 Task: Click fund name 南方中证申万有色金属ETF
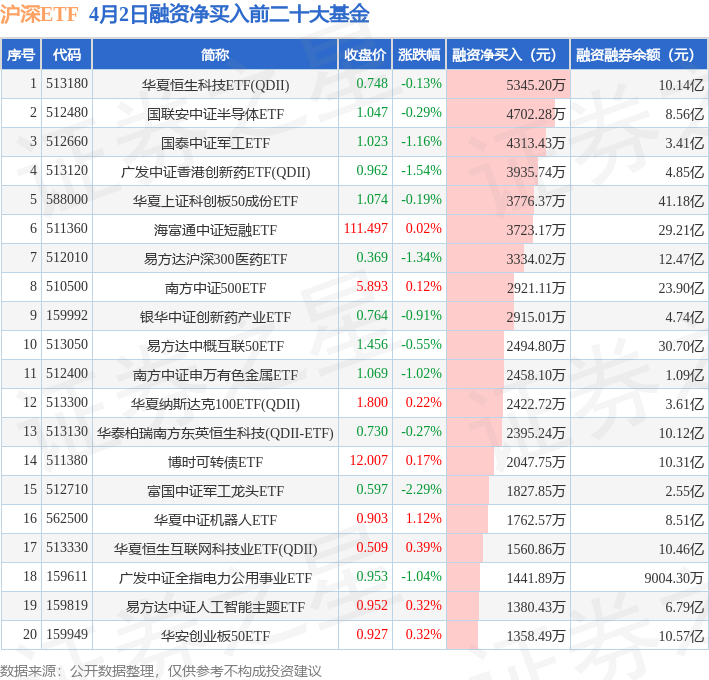coord(215,374)
